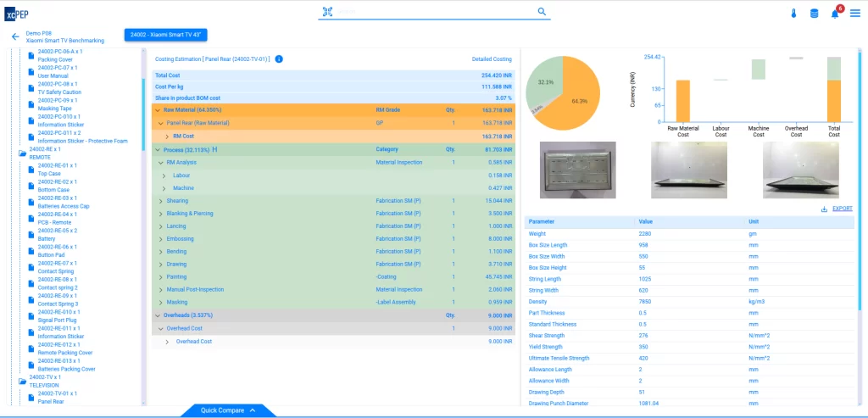Open the notifications bell

pos(835,14)
